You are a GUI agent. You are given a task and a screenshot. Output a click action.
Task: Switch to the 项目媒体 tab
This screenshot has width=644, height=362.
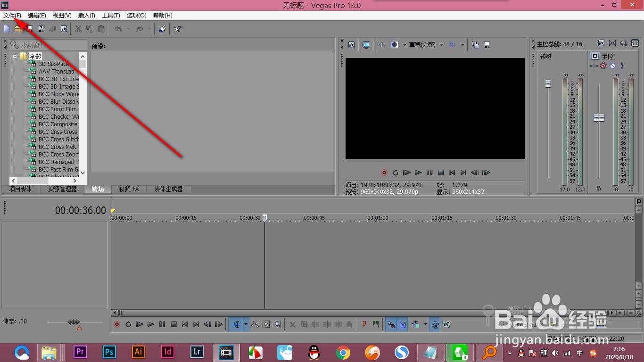point(20,189)
